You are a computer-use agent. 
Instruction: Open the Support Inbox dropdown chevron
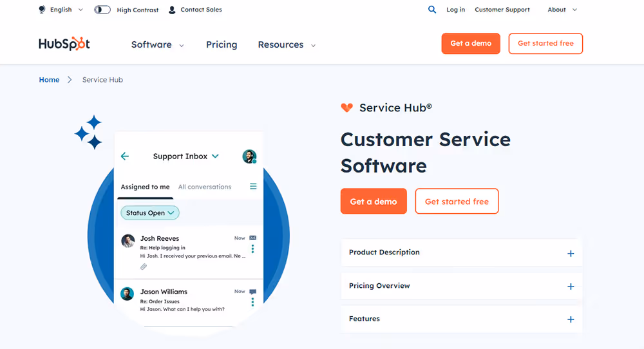[215, 156]
